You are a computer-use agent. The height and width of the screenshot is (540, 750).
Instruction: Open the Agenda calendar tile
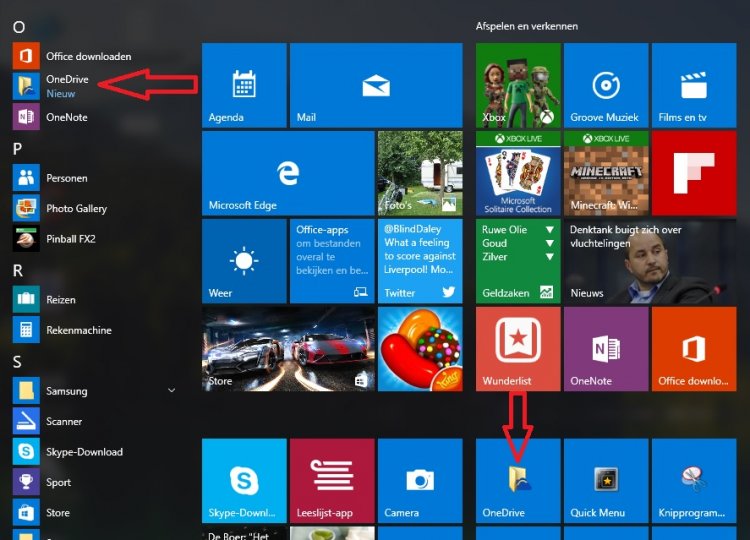tap(244, 85)
